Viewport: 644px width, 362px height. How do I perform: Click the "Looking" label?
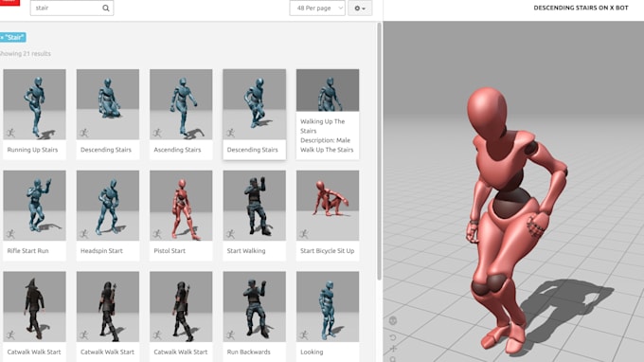coord(312,352)
